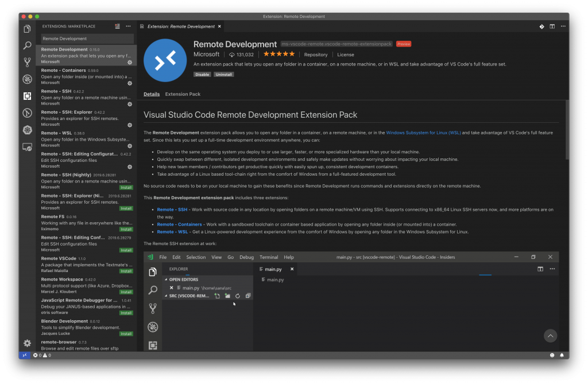Click the Remote Development extension logo
This screenshot has height=384, width=588.
pos(165,60)
